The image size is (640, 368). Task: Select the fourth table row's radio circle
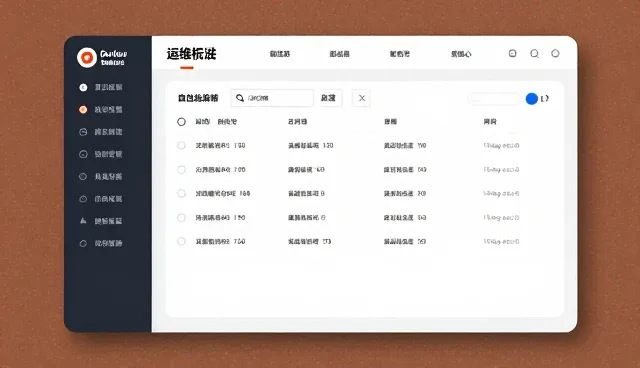pos(181,217)
